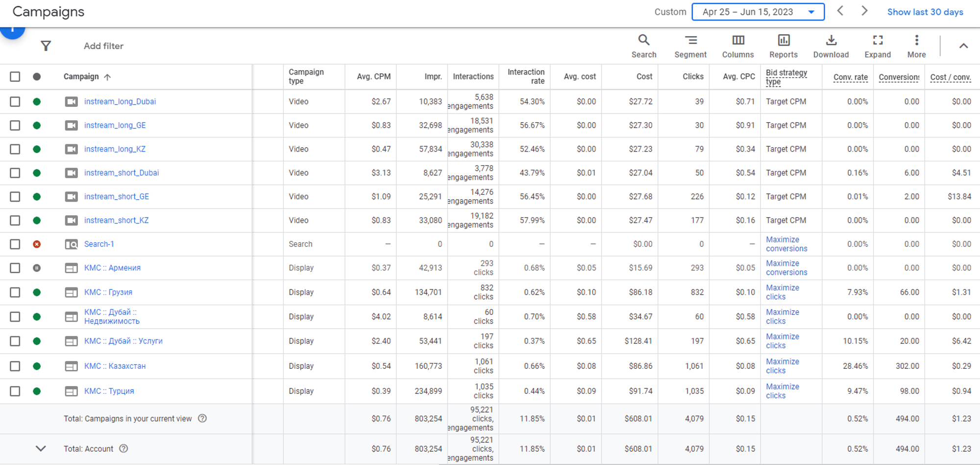980x465 pixels.
Task: Expand the table to full screen
Action: click(x=877, y=41)
